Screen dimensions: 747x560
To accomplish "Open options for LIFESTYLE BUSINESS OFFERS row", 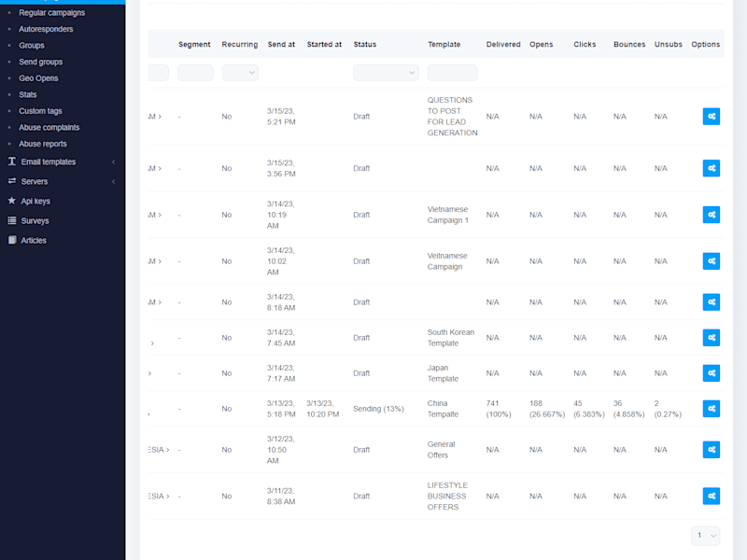I will 711,497.
